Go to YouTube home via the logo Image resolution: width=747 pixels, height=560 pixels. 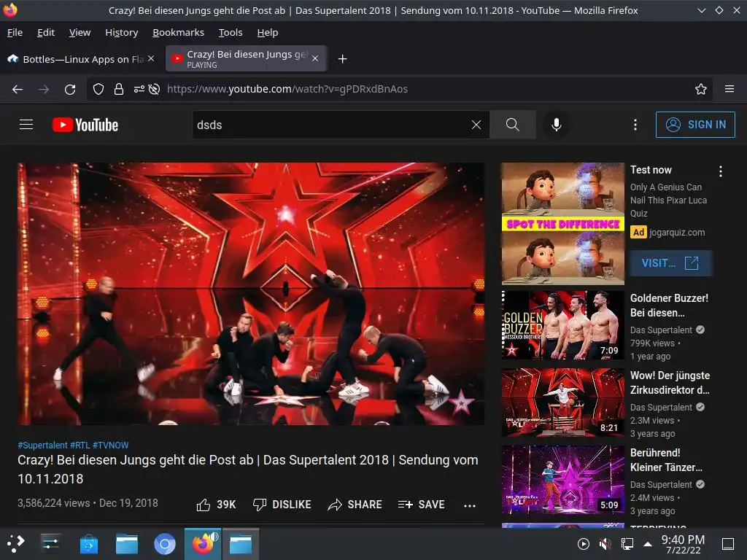[x=85, y=125]
